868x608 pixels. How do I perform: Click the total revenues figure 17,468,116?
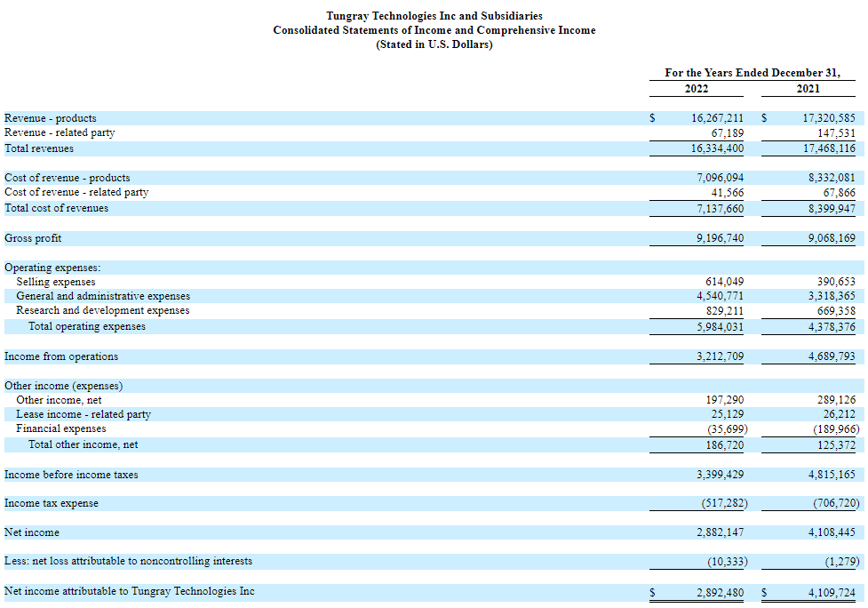(x=829, y=148)
